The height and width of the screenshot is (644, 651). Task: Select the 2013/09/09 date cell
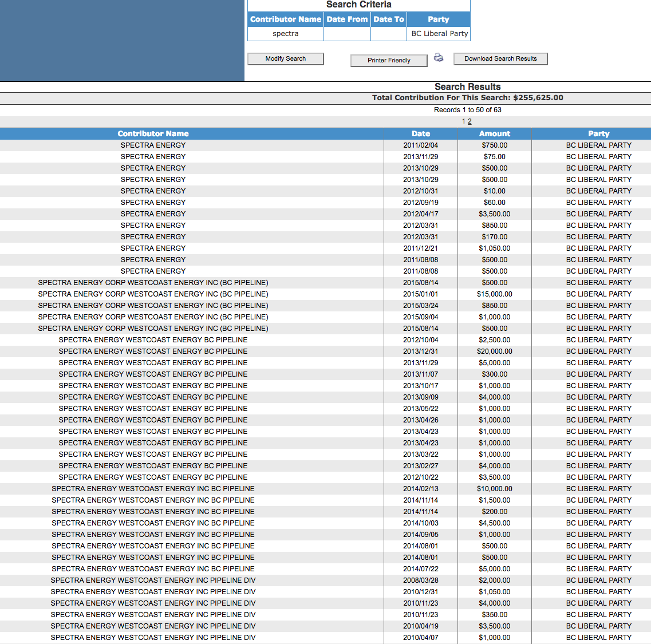click(421, 397)
